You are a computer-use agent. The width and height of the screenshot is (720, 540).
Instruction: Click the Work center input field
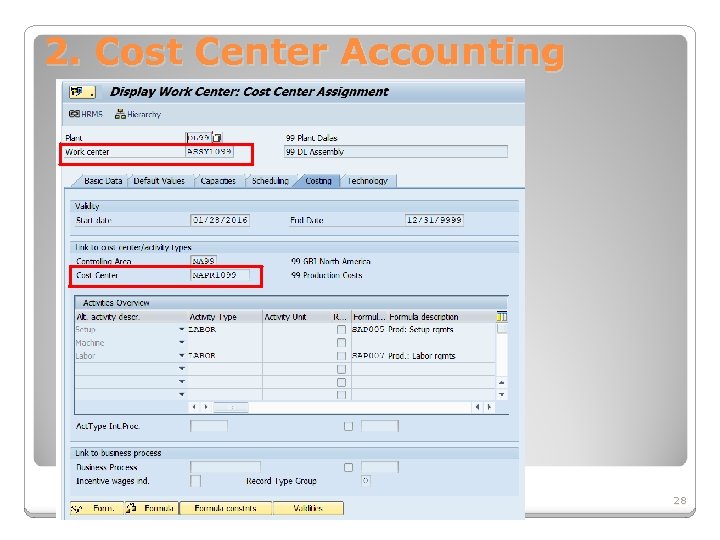click(x=209, y=152)
